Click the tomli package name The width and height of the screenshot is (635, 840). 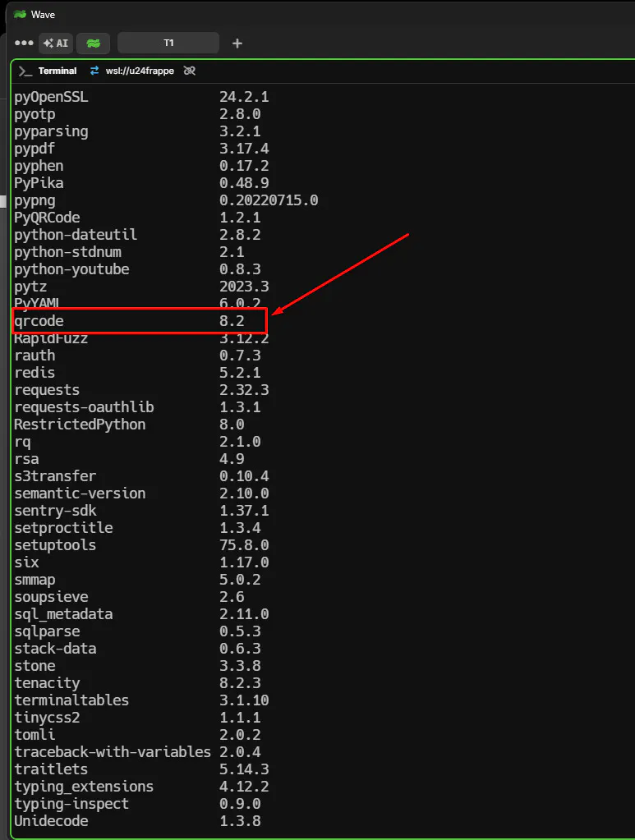tap(35, 734)
